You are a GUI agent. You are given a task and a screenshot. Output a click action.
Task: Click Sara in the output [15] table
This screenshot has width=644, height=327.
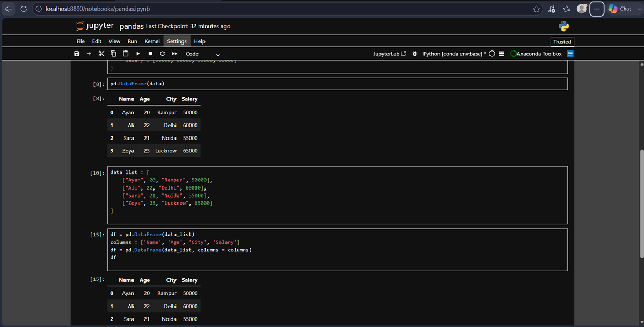click(129, 319)
